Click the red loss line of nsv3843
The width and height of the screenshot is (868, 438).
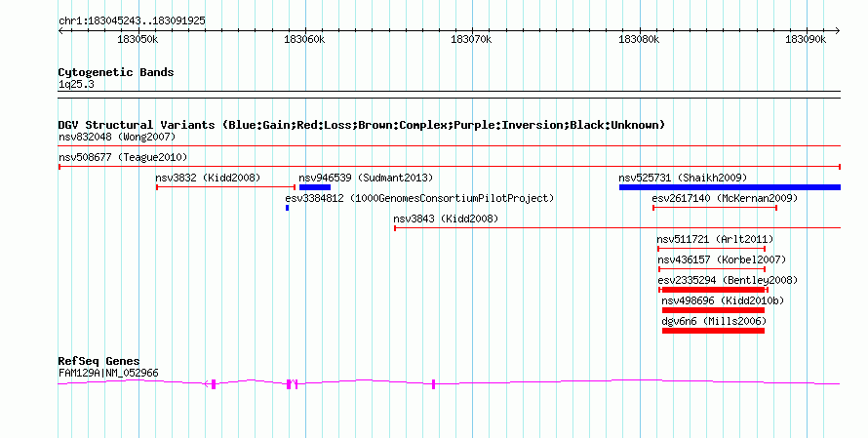[617, 228]
